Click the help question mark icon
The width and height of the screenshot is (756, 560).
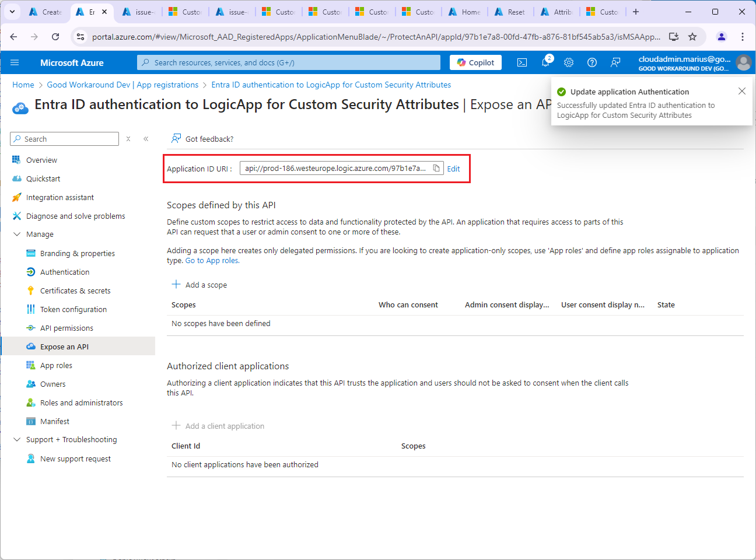tap(592, 62)
